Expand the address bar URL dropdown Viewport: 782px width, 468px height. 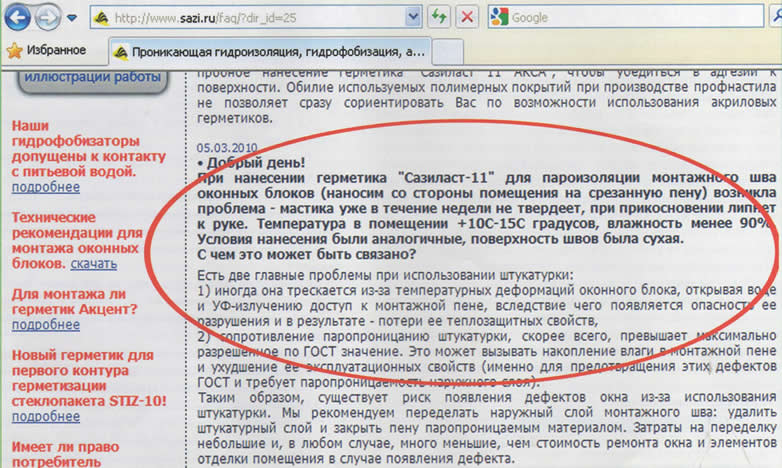(413, 17)
